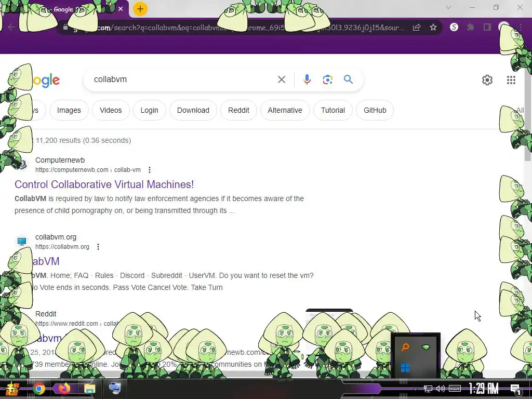The image size is (532, 399).
Task: Click the touch keyboard icon in tray
Action: tap(455, 389)
